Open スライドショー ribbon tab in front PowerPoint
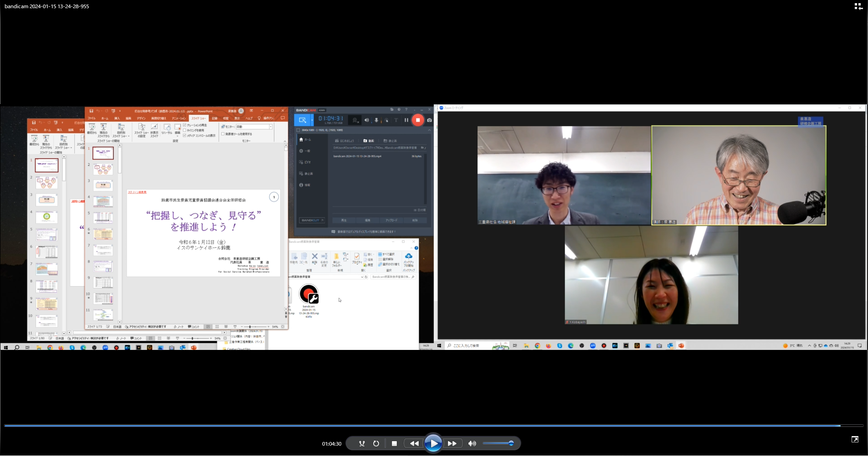The image size is (868, 457). (x=198, y=118)
